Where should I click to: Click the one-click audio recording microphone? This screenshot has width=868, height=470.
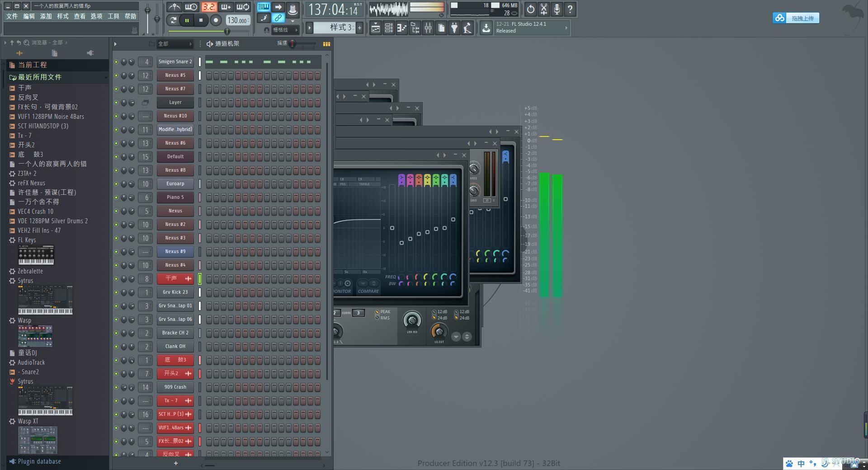click(557, 9)
